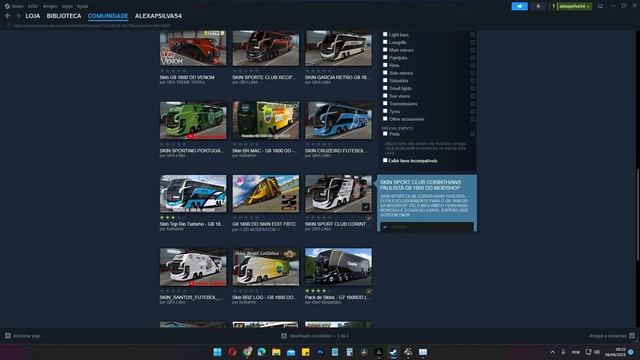Enable Exibir itens incompatíveis checkbox
The image size is (640, 360).
coord(385,160)
